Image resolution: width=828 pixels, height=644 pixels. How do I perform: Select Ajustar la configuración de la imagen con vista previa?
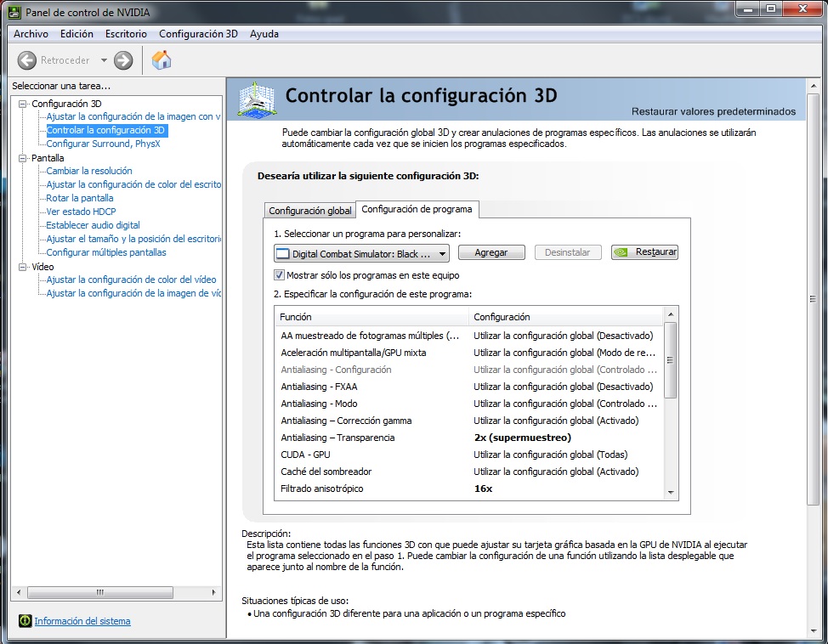coord(133,116)
